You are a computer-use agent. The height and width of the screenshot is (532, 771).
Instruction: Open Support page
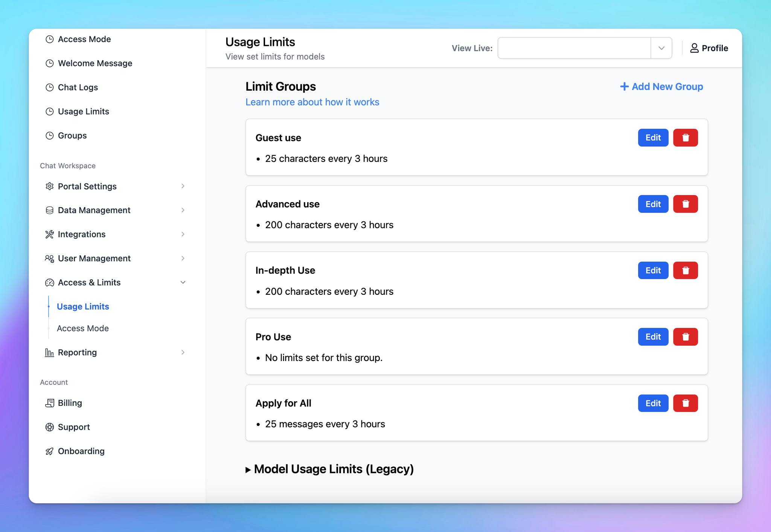click(x=74, y=427)
